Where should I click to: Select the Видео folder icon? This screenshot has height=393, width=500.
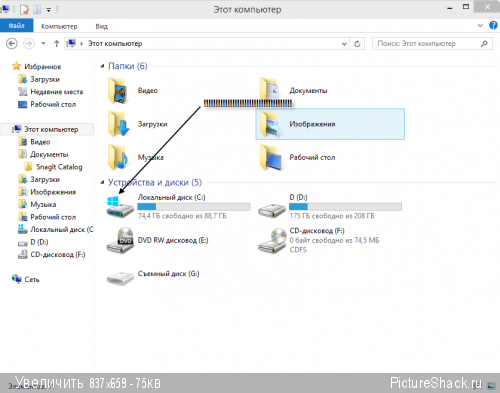(118, 90)
